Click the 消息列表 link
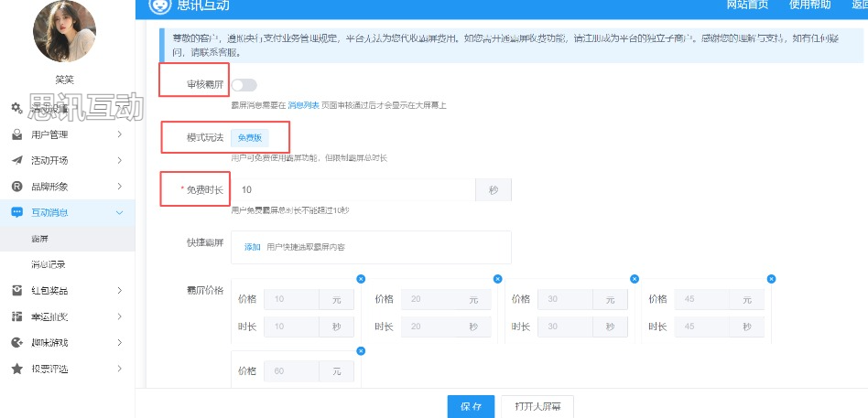The height and width of the screenshot is (418, 868). coord(303,106)
